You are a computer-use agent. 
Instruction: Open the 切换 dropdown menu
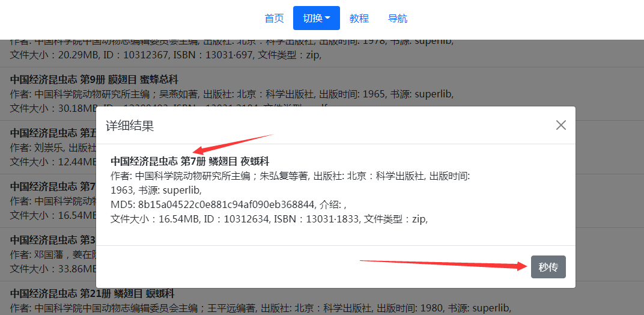tap(316, 18)
